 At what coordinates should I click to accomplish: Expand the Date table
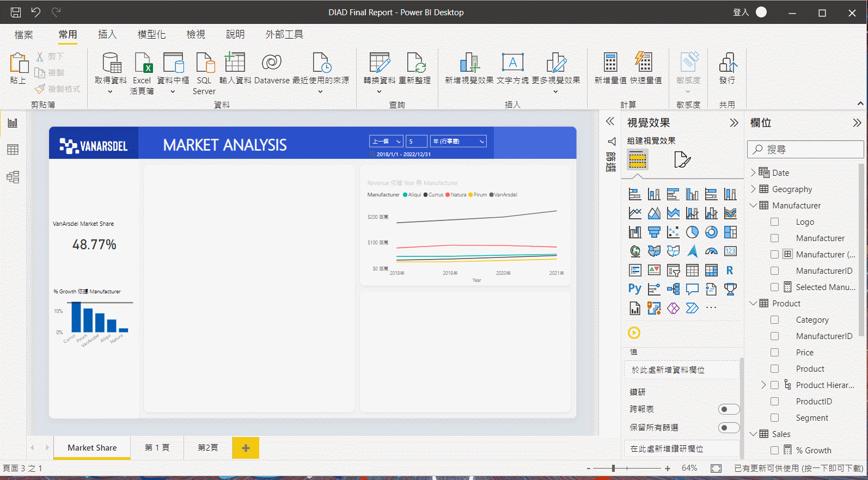click(753, 173)
